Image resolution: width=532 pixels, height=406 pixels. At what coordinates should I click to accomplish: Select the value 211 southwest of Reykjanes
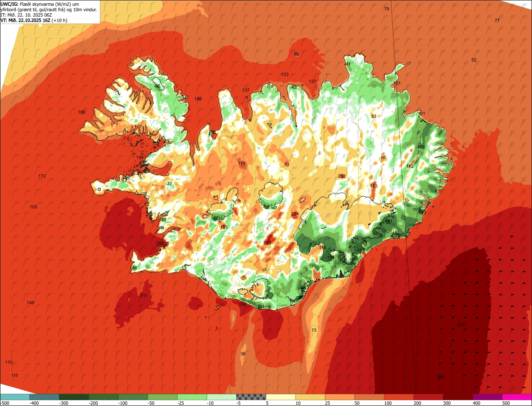pos(143,296)
